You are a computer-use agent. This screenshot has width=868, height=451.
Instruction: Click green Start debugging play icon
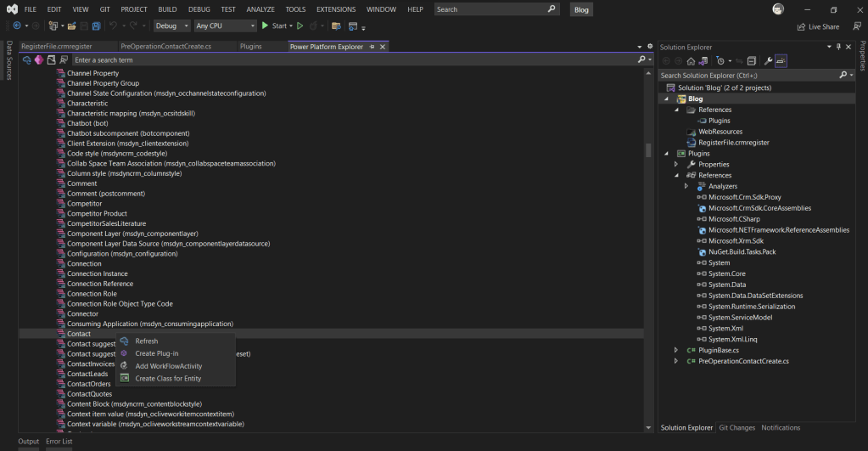(x=266, y=25)
